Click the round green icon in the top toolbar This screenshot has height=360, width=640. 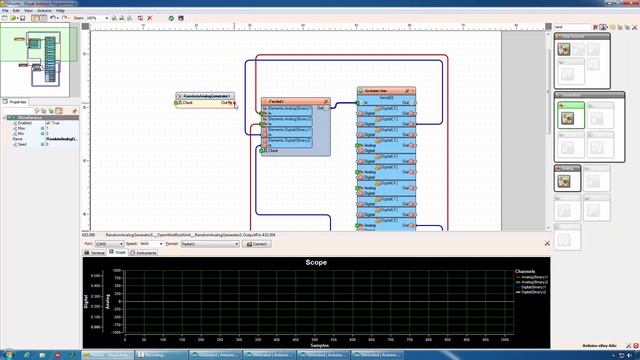click(171, 18)
